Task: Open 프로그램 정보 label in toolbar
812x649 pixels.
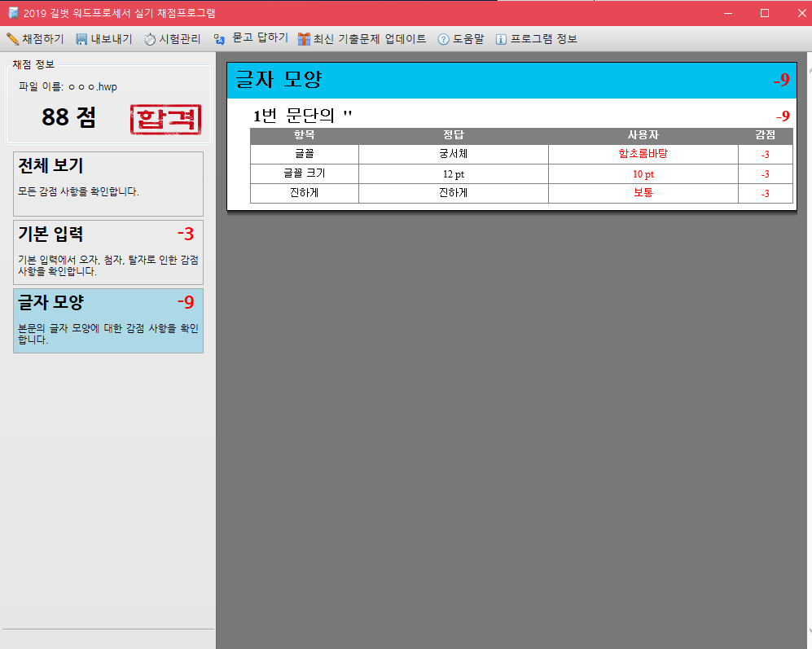Action: (x=544, y=39)
